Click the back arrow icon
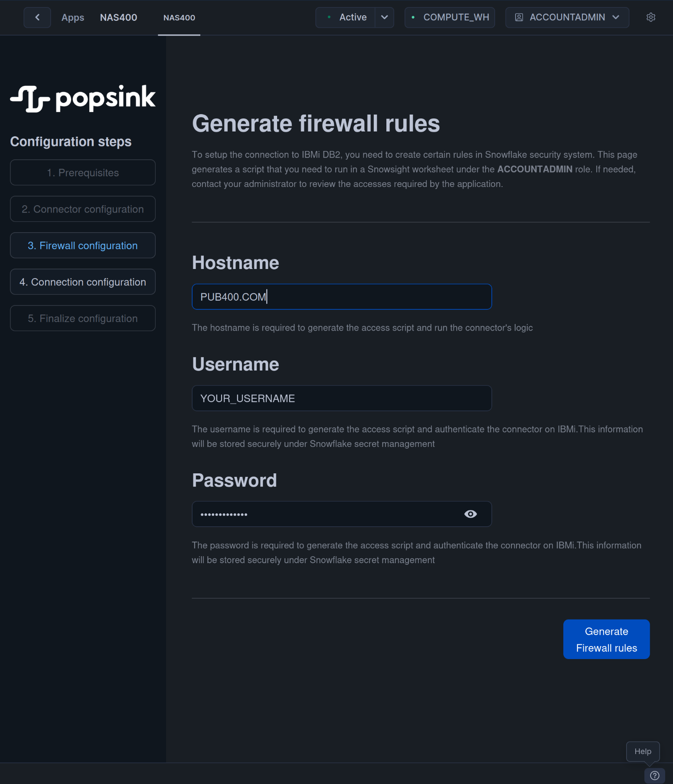This screenshot has height=784, width=673. coord(37,17)
